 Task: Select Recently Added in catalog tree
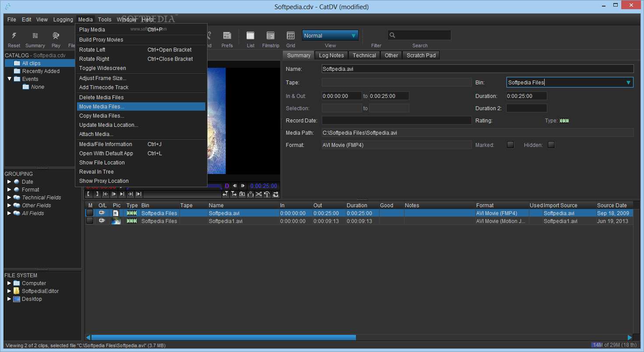click(x=41, y=71)
